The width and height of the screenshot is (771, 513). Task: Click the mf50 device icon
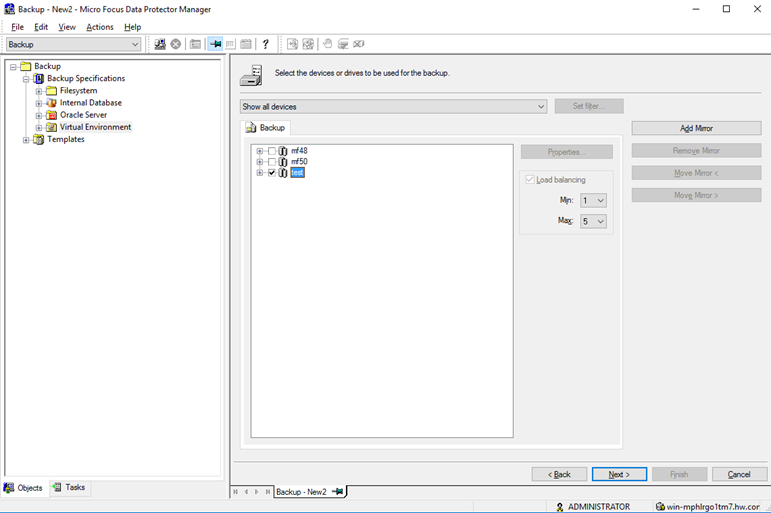(x=283, y=162)
